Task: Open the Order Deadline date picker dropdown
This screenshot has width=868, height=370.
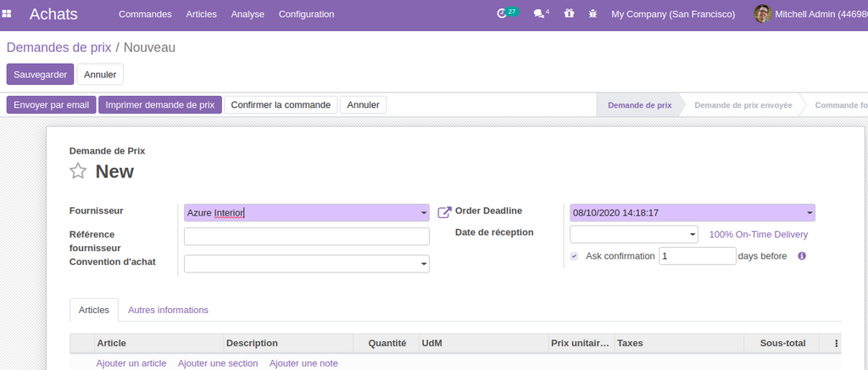Action: [x=810, y=213]
